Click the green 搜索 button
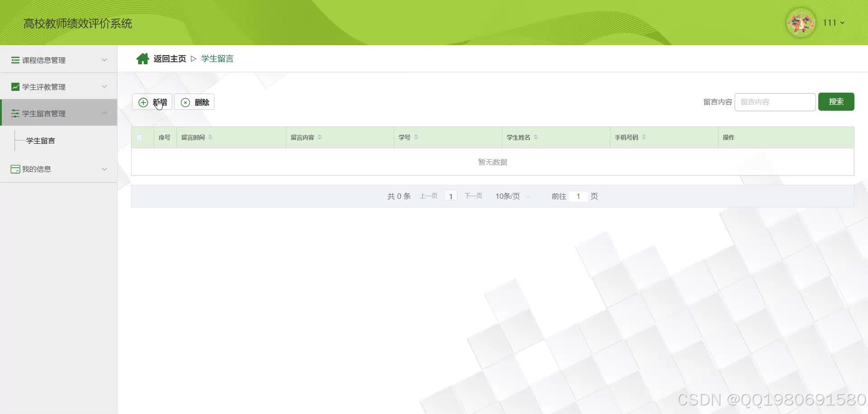The height and width of the screenshot is (414, 868). pyautogui.click(x=836, y=102)
